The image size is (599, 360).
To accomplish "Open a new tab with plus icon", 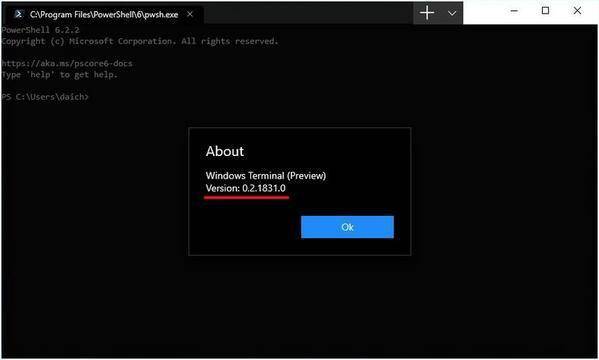I will coord(427,13).
